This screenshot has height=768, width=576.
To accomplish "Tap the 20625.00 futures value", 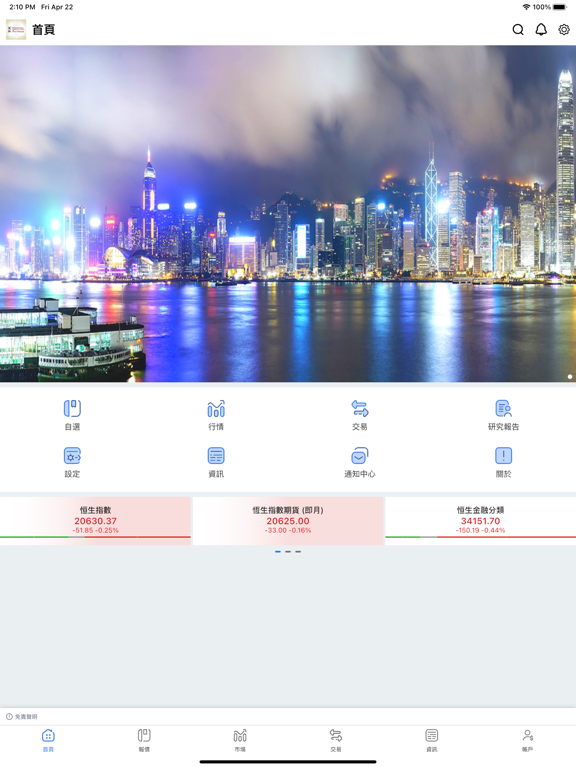I will [288, 521].
